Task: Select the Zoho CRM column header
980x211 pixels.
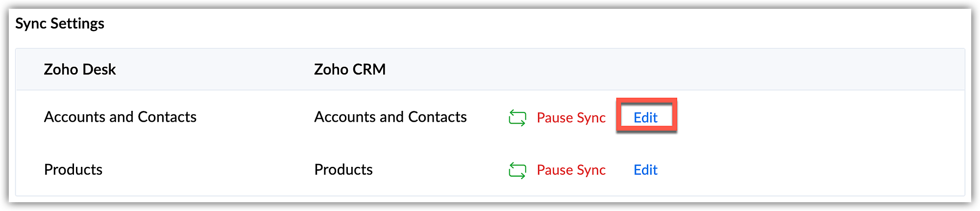Action: (350, 69)
